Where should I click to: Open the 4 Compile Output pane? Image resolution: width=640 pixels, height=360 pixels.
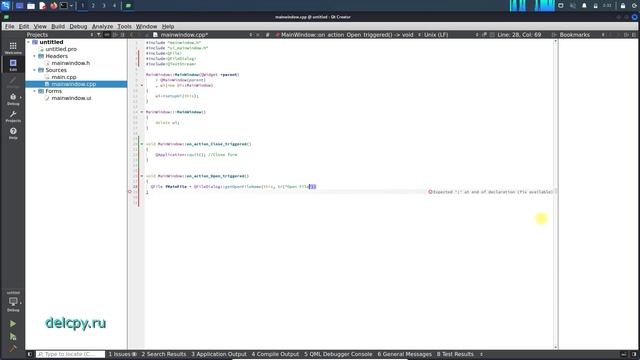pyautogui.click(x=275, y=354)
